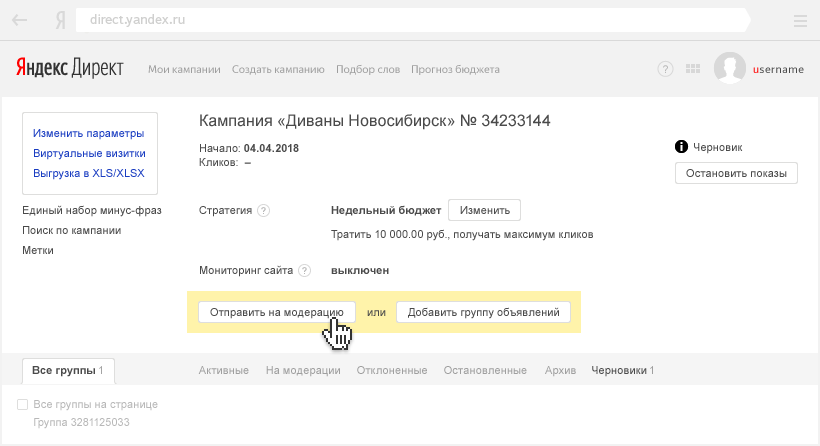Click the Остановить показы button
The image size is (820, 446).
click(x=736, y=173)
